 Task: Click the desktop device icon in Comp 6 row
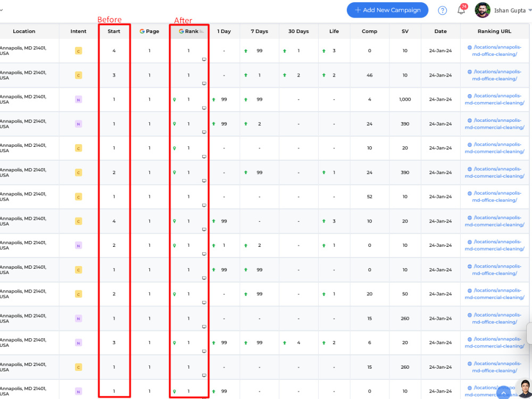[204, 351]
